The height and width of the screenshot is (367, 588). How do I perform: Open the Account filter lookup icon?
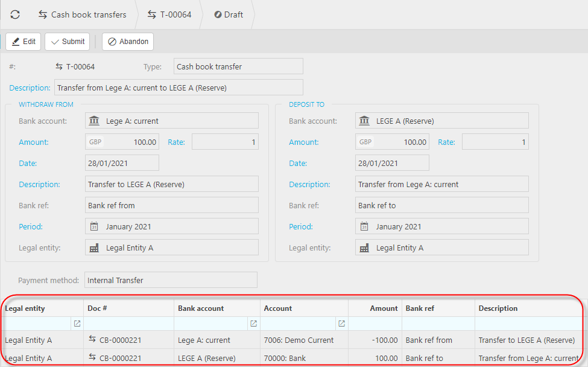pyautogui.click(x=341, y=324)
